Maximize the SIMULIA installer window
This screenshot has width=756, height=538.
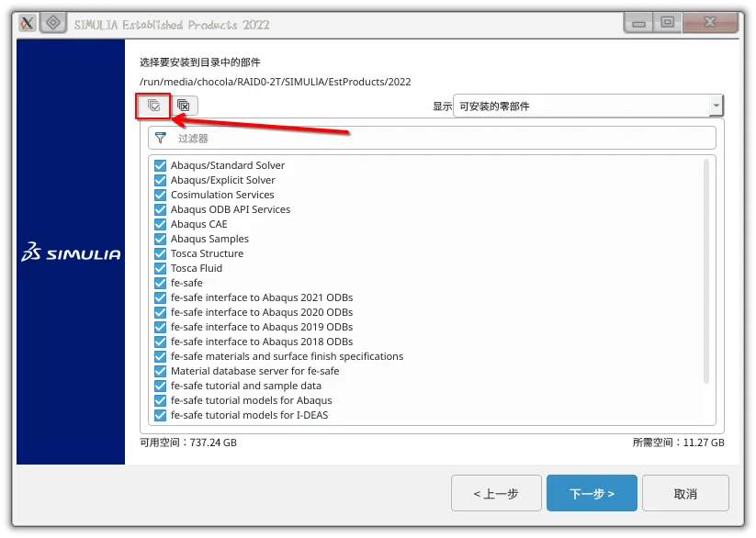point(667,22)
